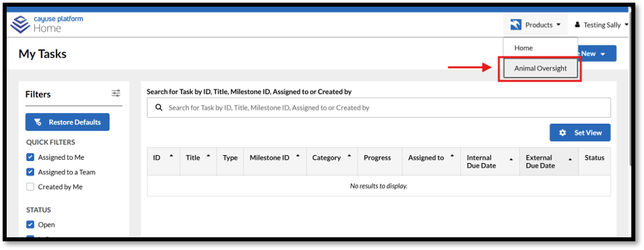Click the Restore Defaults button
This screenshot has width=644, height=250.
coord(67,122)
